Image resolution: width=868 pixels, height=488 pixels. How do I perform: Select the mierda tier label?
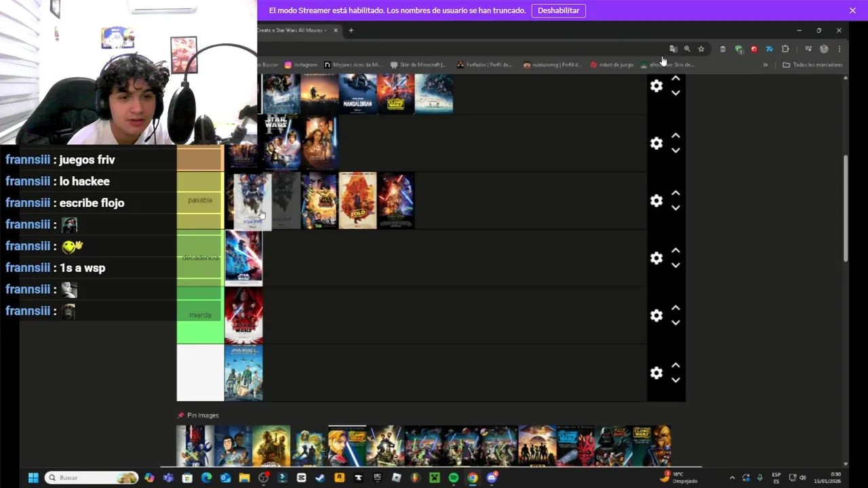coord(200,315)
